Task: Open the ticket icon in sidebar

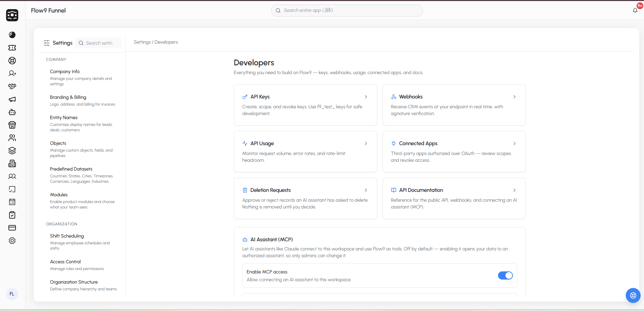Action: click(x=12, y=48)
